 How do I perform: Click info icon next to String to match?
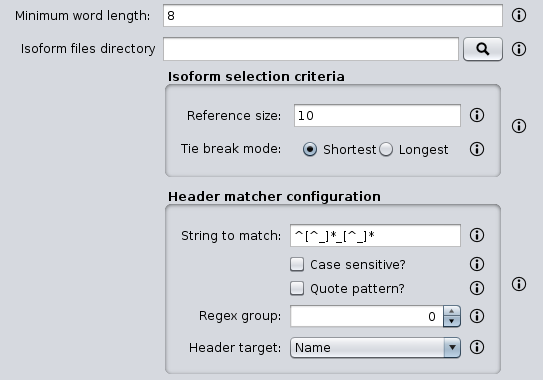[477, 235]
